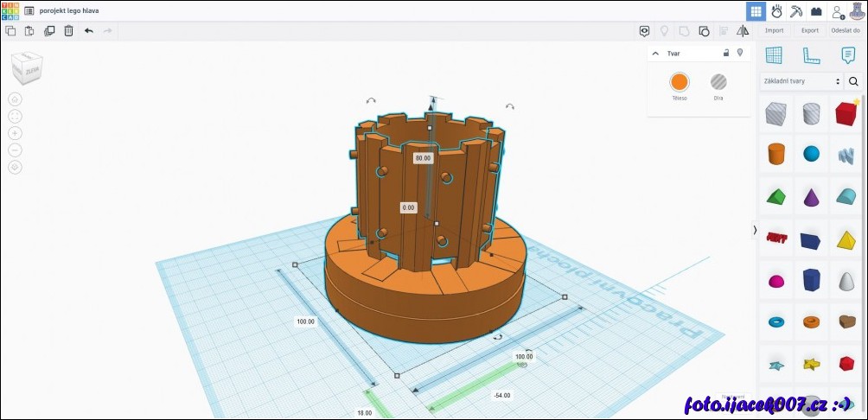This screenshot has height=420, width=868.
Task: Switch to the 3D design grid view tab
Action: point(756,11)
